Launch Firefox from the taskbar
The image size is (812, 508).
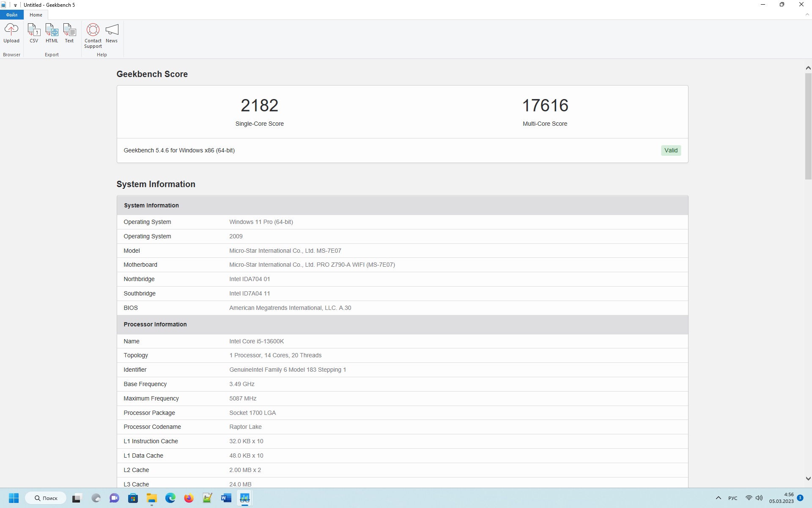(x=189, y=498)
